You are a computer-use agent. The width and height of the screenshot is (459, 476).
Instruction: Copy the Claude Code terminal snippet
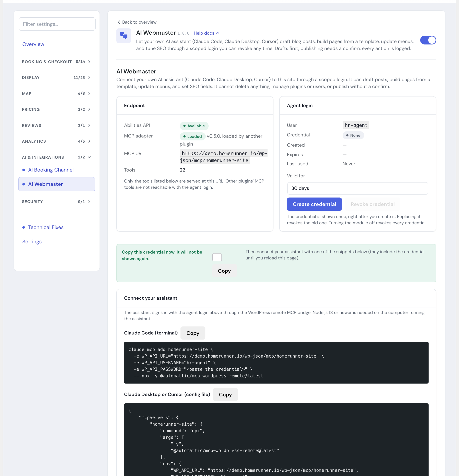point(193,333)
